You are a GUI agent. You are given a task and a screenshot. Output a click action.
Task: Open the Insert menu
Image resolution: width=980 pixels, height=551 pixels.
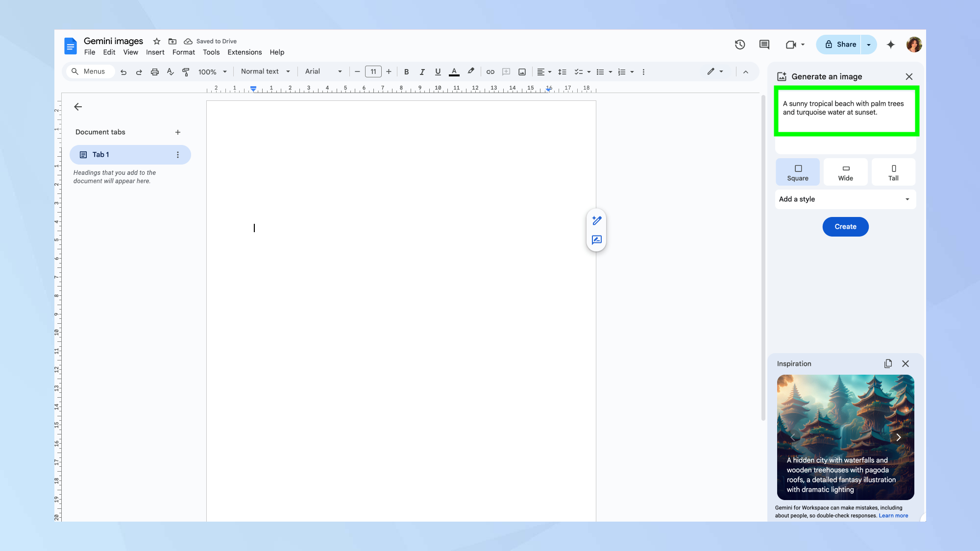tap(155, 52)
